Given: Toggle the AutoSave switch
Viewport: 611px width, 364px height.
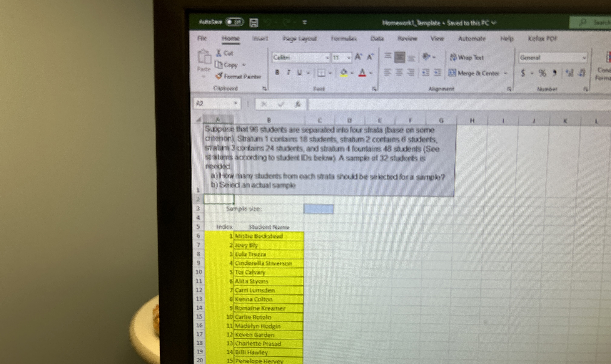Looking at the screenshot, I should (234, 22).
